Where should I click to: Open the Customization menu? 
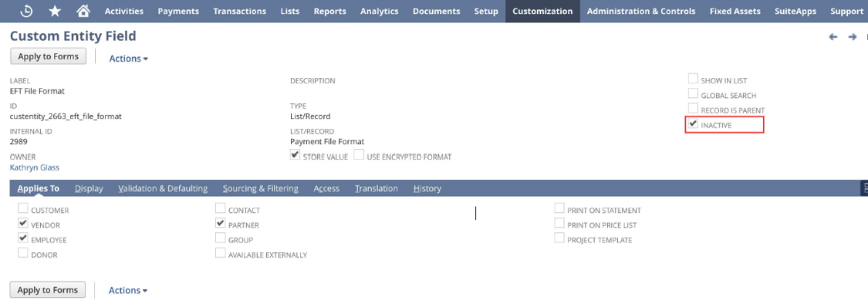coord(542,11)
